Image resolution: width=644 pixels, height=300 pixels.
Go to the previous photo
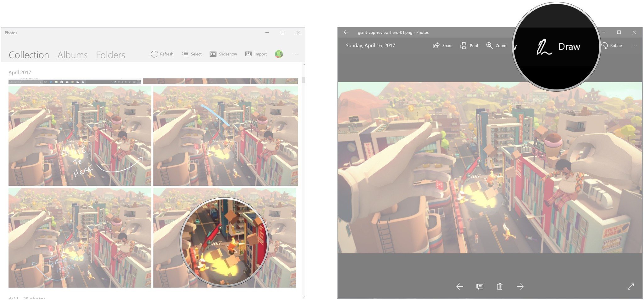(459, 286)
